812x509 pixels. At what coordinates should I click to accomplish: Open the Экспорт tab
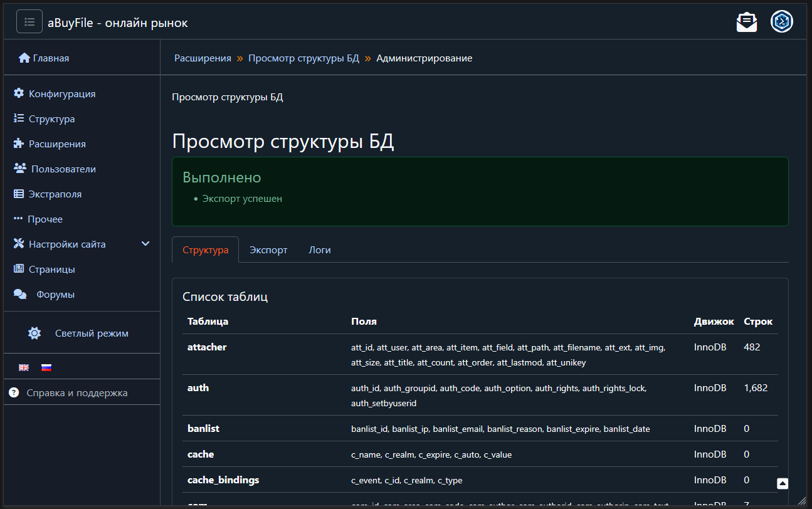[268, 249]
